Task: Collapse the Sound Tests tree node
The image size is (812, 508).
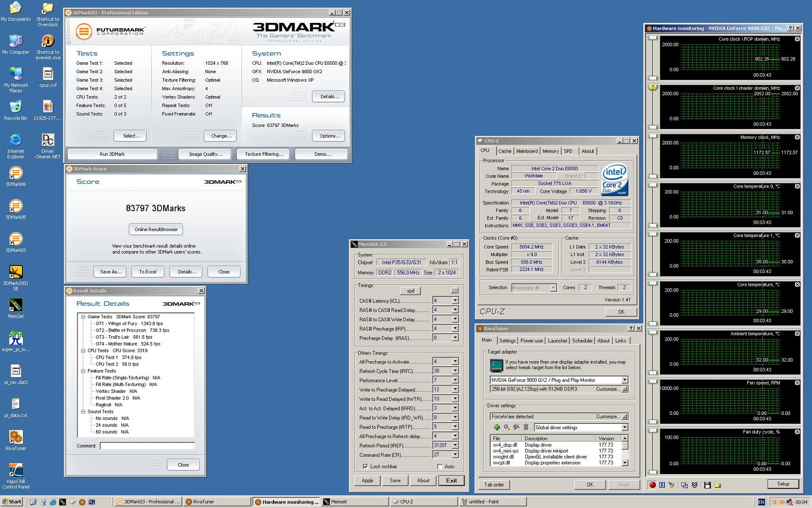Action: pyautogui.click(x=83, y=412)
